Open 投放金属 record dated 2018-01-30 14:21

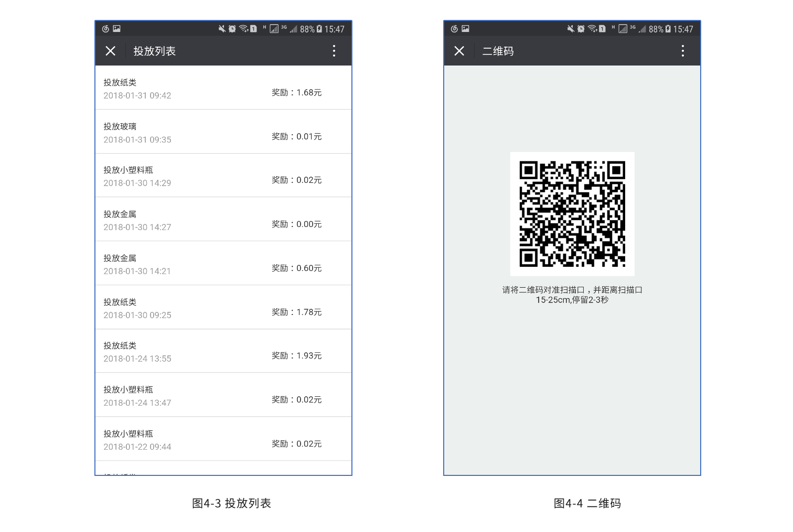[223, 264]
